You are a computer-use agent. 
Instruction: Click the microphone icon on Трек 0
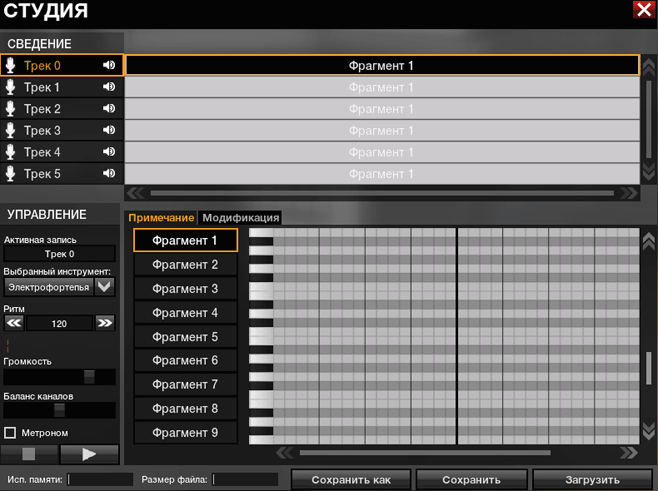(x=10, y=65)
